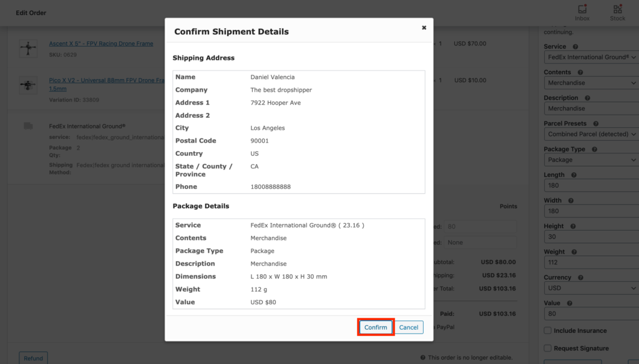Click the Parcel Presets help icon
Image resolution: width=639 pixels, height=364 pixels.
coord(596,123)
